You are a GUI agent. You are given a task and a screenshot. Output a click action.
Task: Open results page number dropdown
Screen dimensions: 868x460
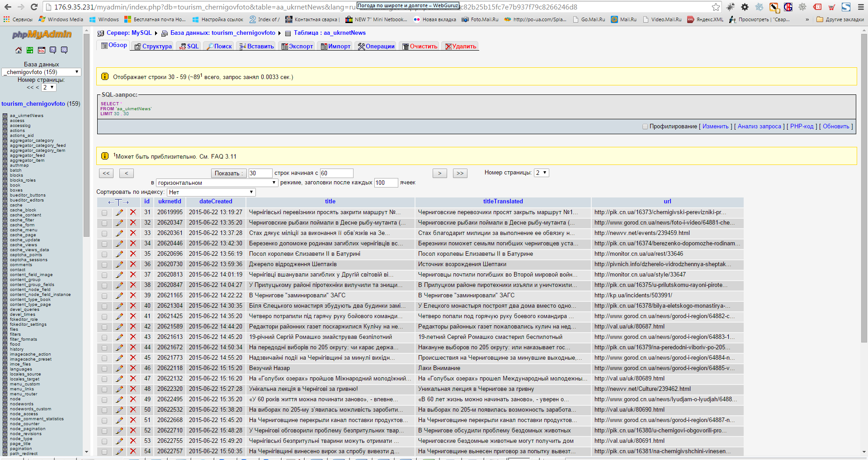point(542,173)
